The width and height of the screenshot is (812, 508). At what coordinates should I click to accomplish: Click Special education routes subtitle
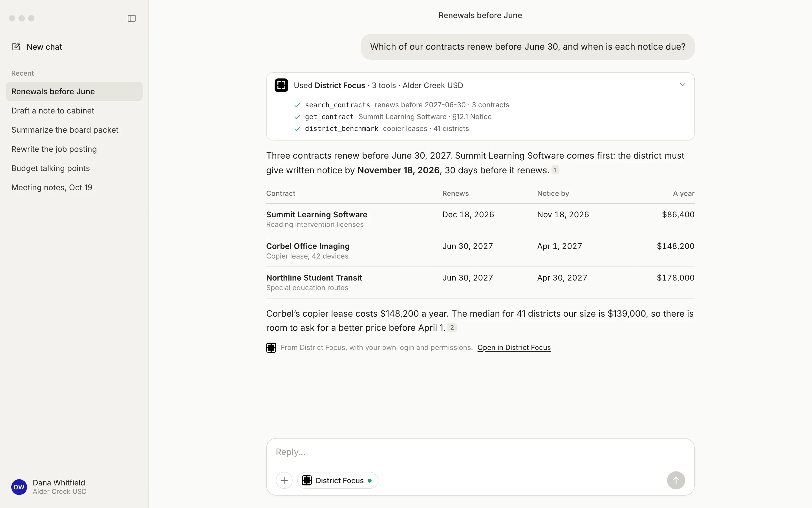pyautogui.click(x=307, y=288)
